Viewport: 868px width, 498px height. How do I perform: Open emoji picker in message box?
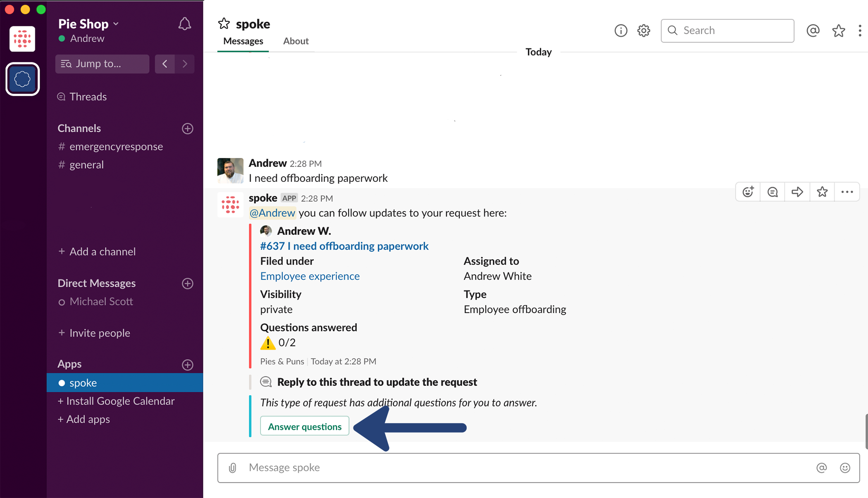point(845,467)
